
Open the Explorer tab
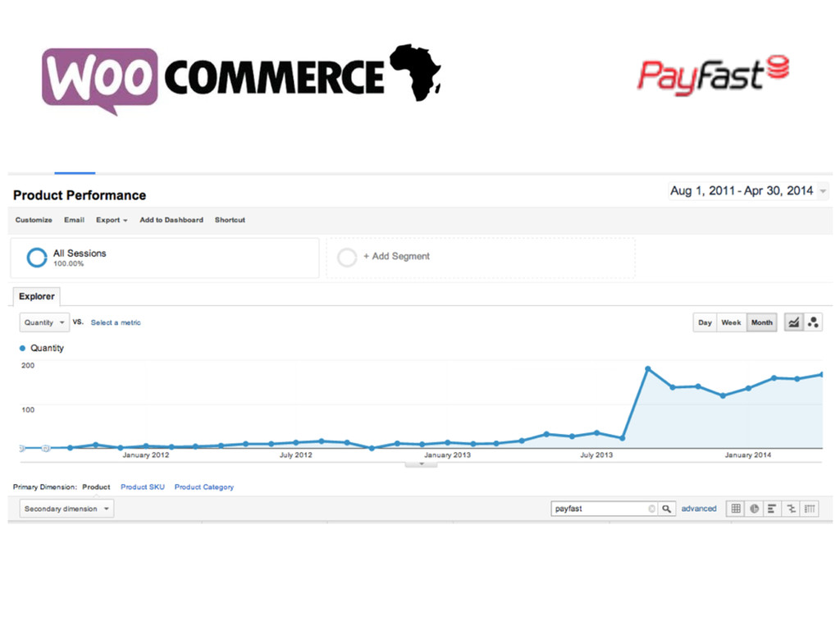(x=36, y=296)
